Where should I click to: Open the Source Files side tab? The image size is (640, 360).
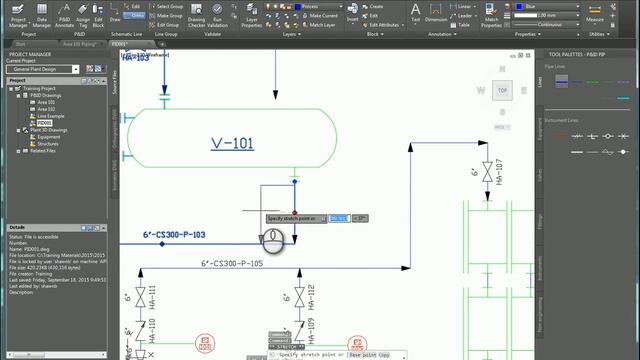(x=115, y=82)
